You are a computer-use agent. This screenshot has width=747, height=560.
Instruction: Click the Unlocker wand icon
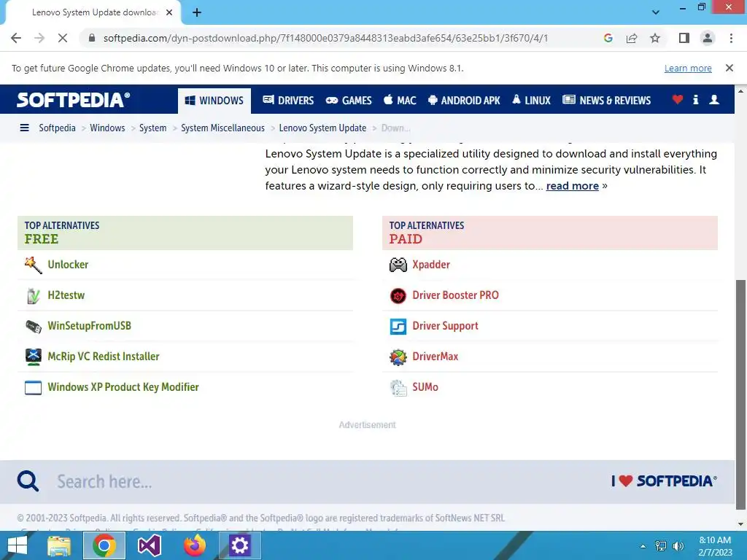pos(34,265)
